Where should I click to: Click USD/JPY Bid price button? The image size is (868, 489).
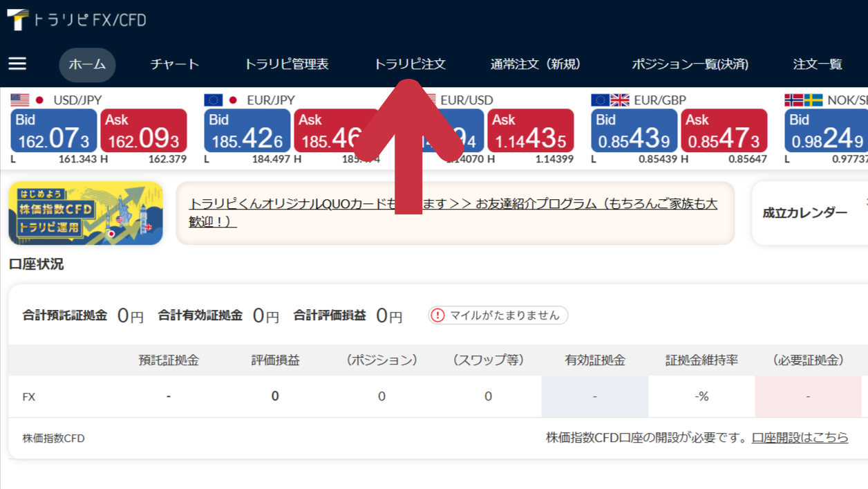coord(54,131)
